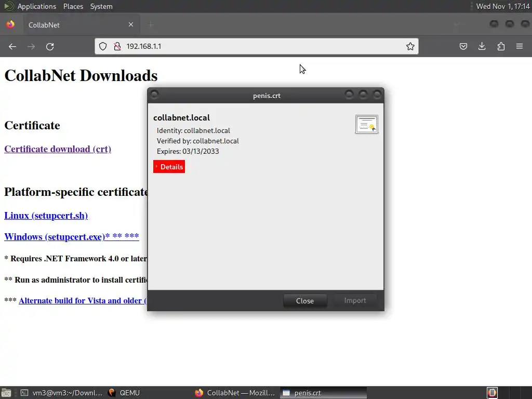Click the Firefox logo in tab bar
The width and height of the screenshot is (532, 399).
click(x=10, y=24)
